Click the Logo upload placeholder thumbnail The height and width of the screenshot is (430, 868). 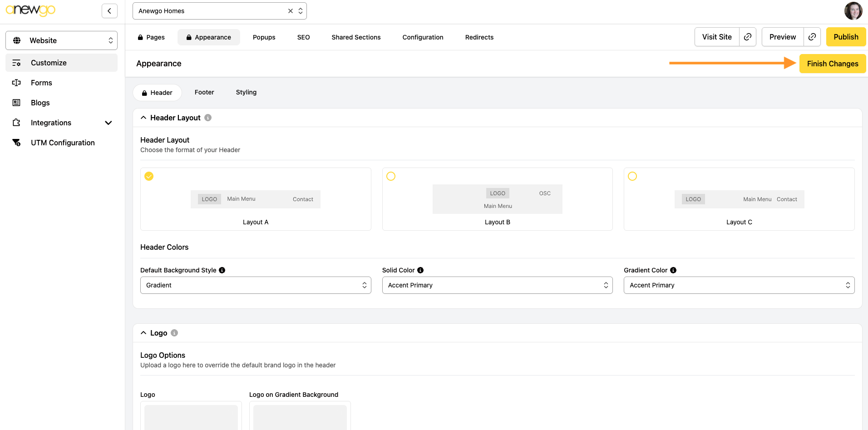[x=191, y=417]
